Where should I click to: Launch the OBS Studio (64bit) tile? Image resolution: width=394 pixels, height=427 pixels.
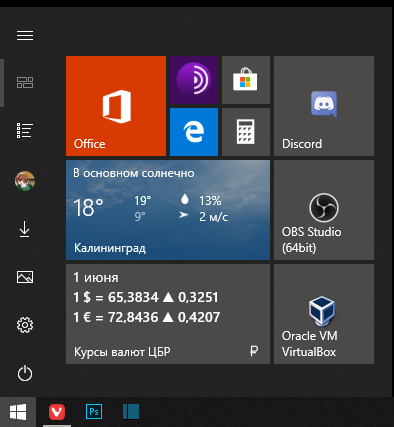click(x=324, y=210)
